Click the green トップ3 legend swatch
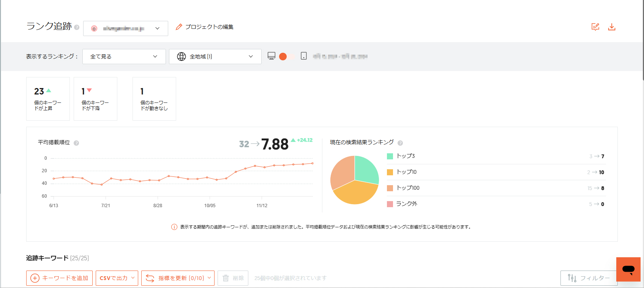 (390, 156)
